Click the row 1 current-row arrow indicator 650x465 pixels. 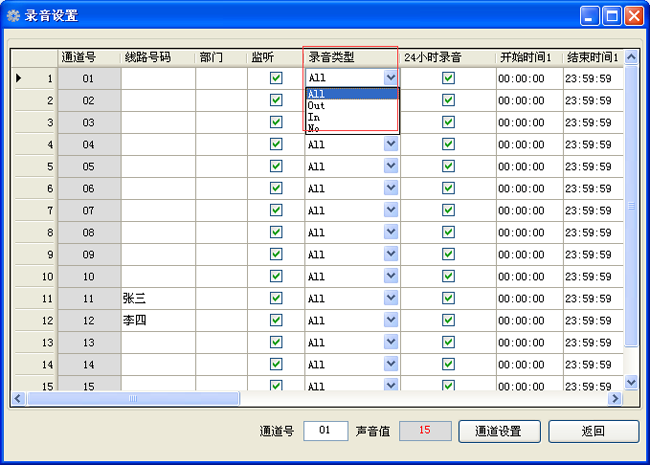point(20,78)
